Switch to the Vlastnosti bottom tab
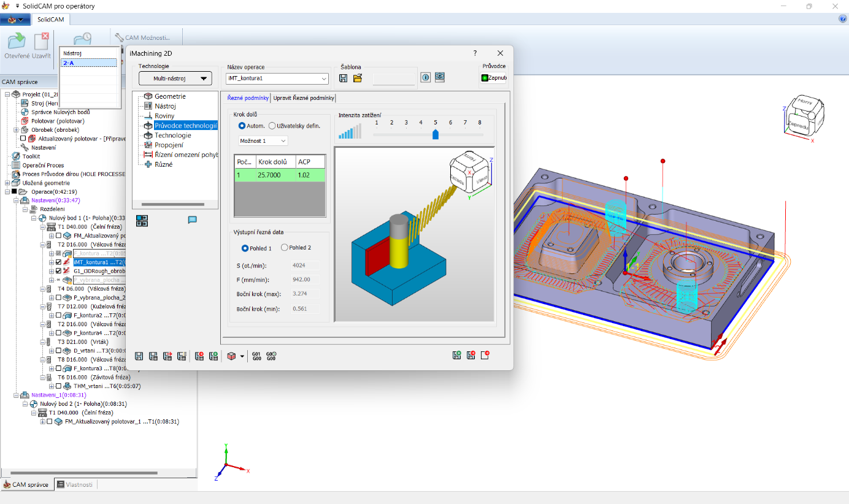The height and width of the screenshot is (504, 849). point(76,484)
